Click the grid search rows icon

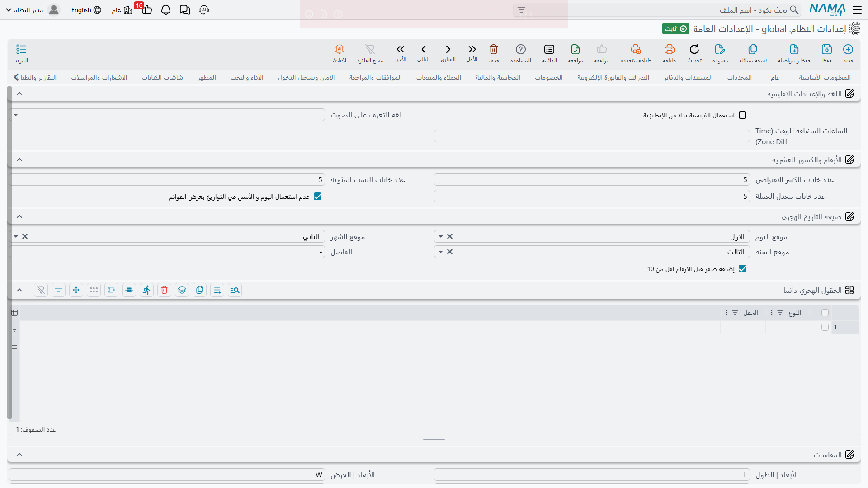[x=235, y=290]
